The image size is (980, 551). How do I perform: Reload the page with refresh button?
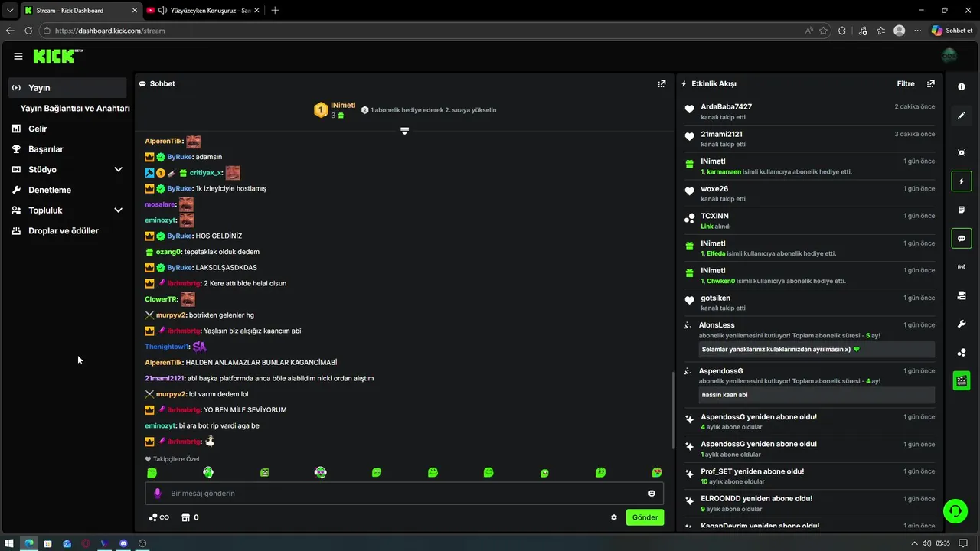tap(28, 31)
